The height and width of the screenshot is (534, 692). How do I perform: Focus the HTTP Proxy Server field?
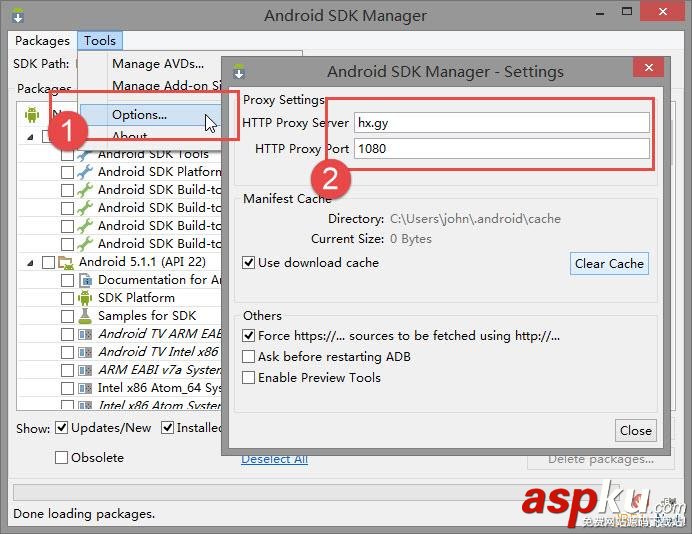click(502, 123)
